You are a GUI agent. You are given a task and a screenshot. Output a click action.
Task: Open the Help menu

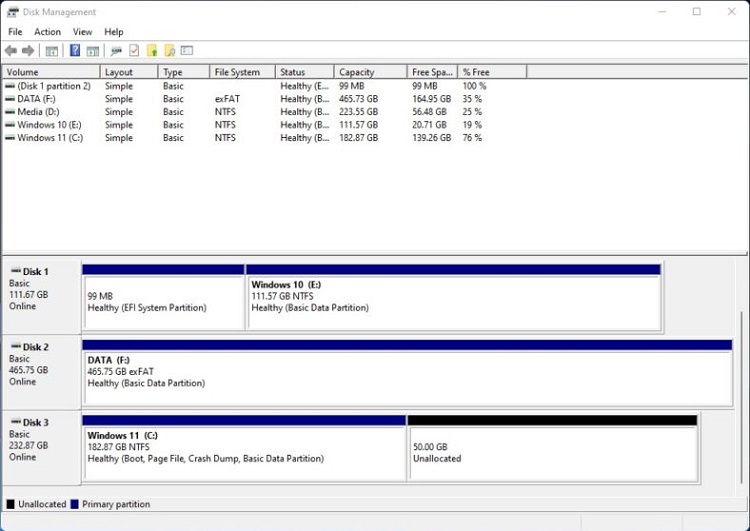[114, 32]
